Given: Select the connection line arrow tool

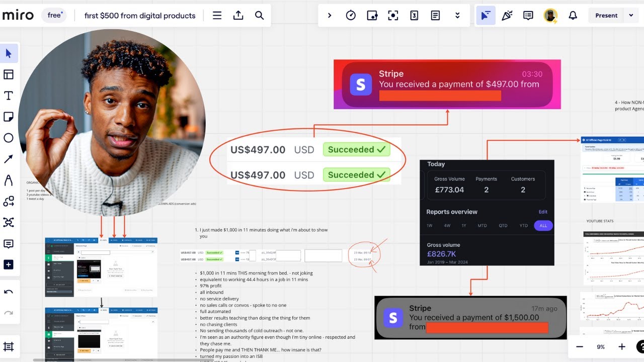Looking at the screenshot, I should [x=9, y=159].
